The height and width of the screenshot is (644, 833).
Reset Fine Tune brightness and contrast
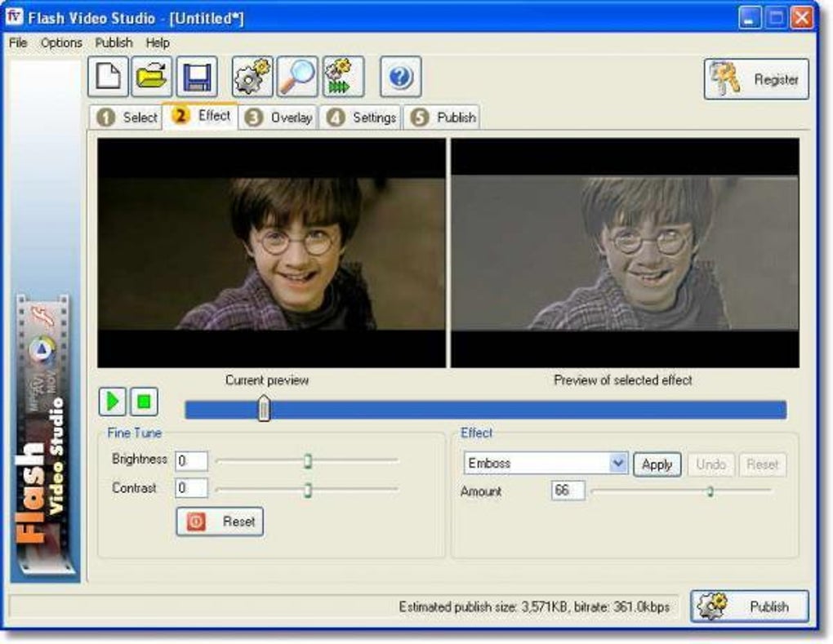coord(220,522)
